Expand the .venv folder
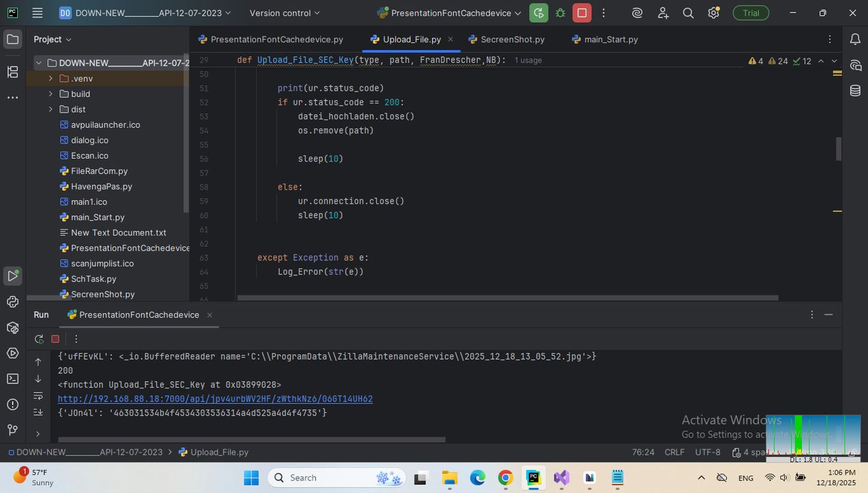This screenshot has height=493, width=868. point(51,78)
